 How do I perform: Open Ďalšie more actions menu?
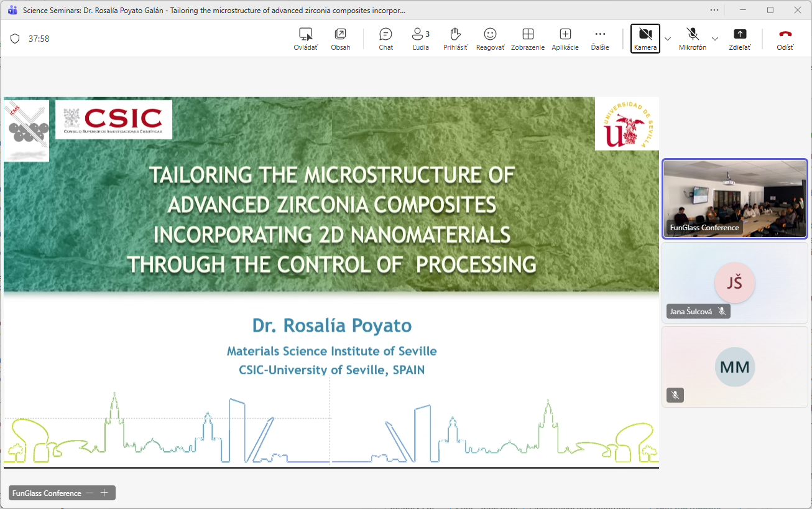click(x=599, y=39)
